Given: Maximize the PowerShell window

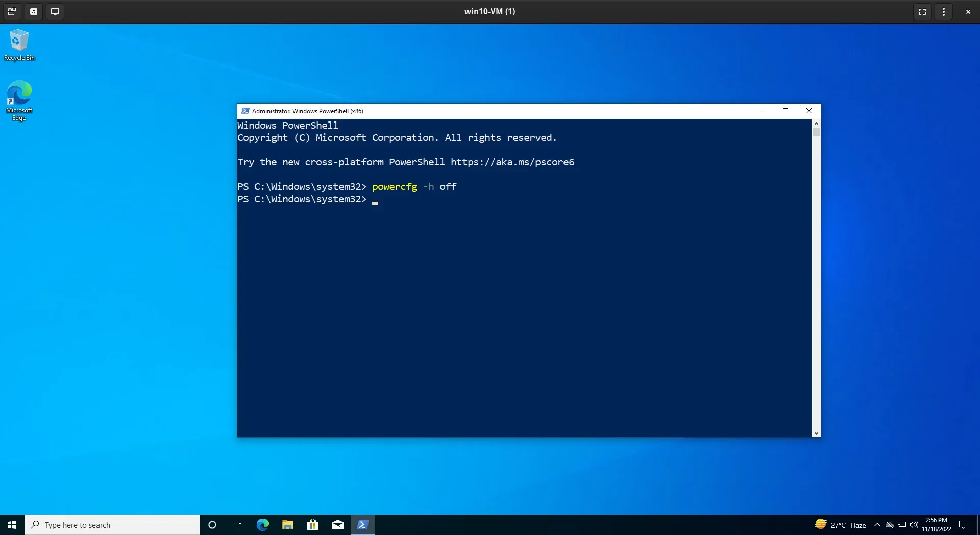Looking at the screenshot, I should 786,111.
